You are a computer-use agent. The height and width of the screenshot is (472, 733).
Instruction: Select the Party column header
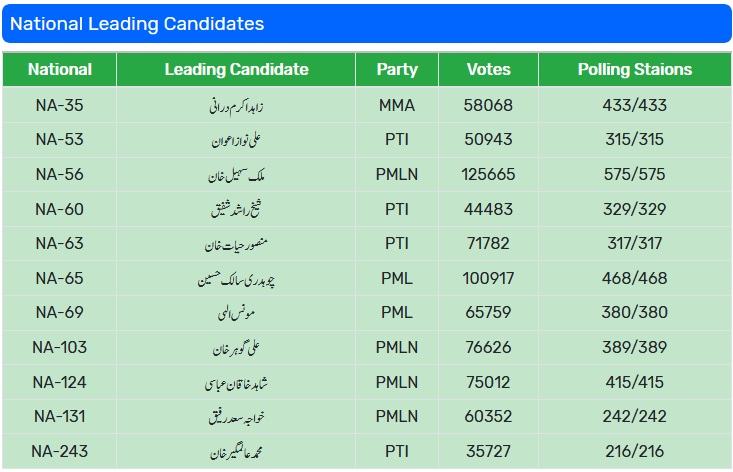point(397,69)
